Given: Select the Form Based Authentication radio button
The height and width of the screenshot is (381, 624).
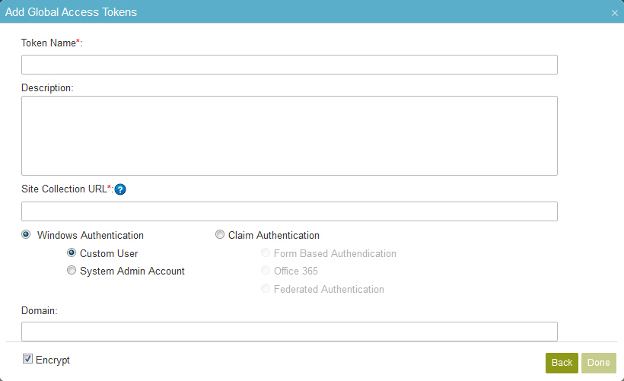Looking at the screenshot, I should point(265,252).
